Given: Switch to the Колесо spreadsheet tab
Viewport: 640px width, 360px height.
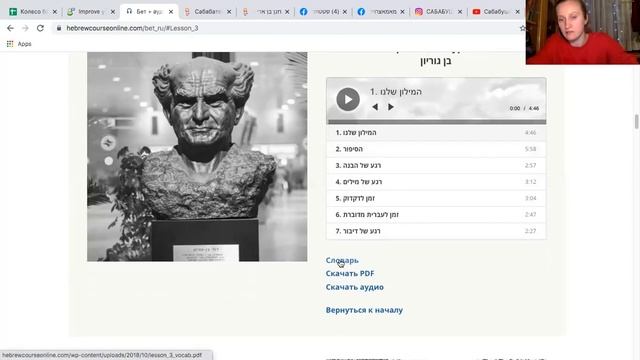Looking at the screenshot, I should pyautogui.click(x=33, y=12).
